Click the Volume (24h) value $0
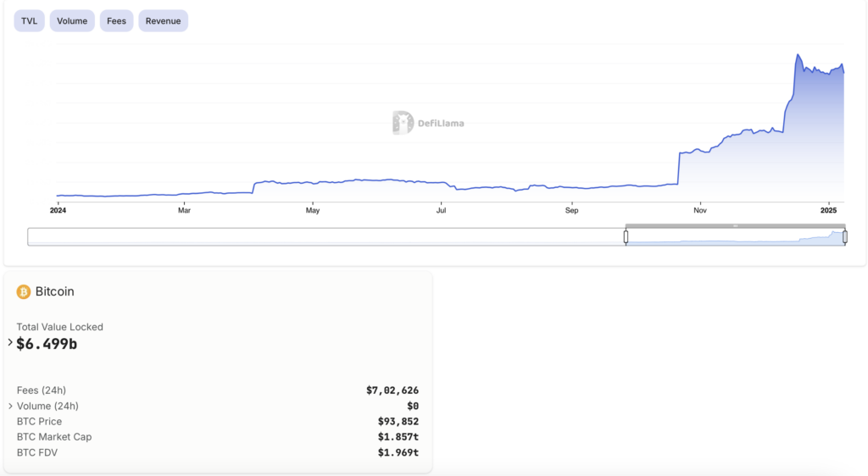Image resolution: width=868 pixels, height=476 pixels. 413,406
